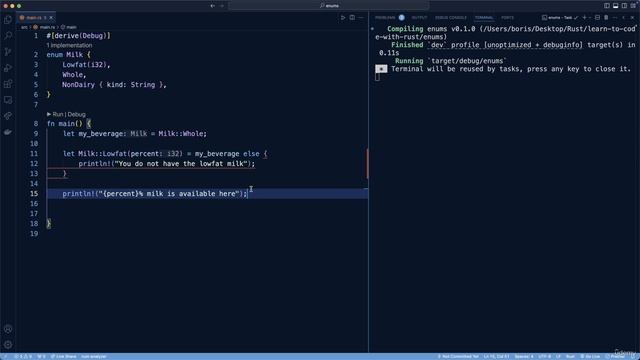This screenshot has width=640, height=360.
Task: Click the editor overview ruler error marker
Action: point(367,164)
